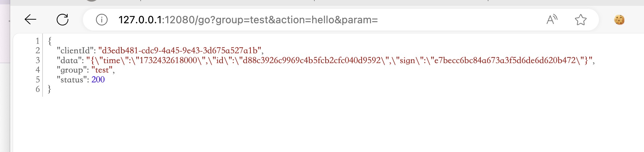Click the "group" key in the JSON
The width and height of the screenshot is (644, 152).
(x=73, y=70)
